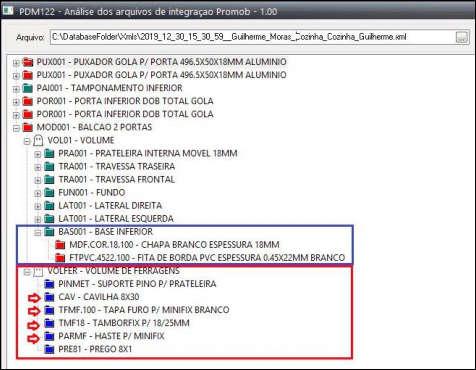Select text 'PARMF - HASTE P/ MINIFIX'
The image size is (476, 370).
(111, 336)
